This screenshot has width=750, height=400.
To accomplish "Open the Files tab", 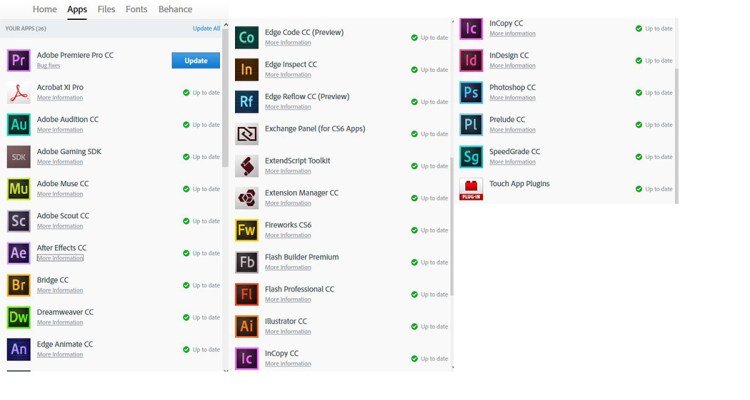I will pos(106,10).
